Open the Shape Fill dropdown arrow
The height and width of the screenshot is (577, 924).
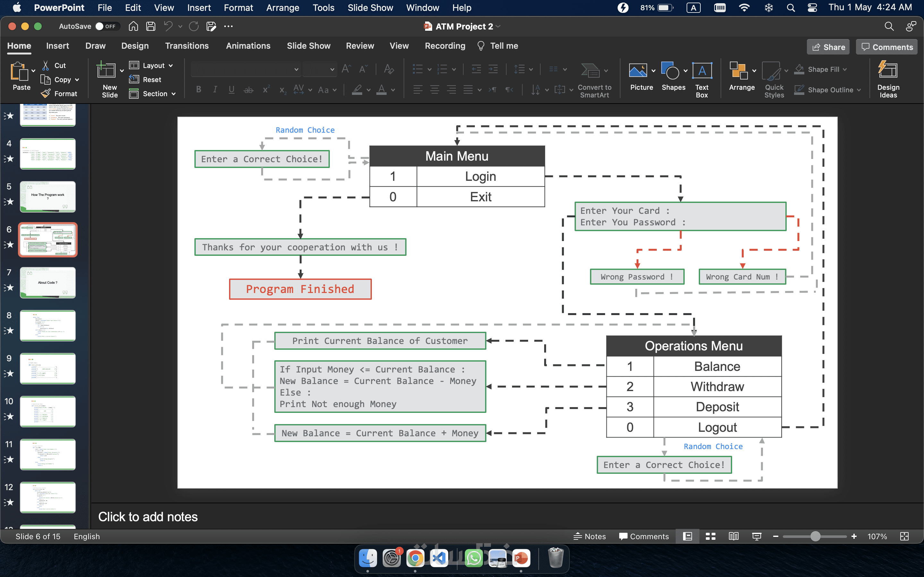(x=845, y=70)
